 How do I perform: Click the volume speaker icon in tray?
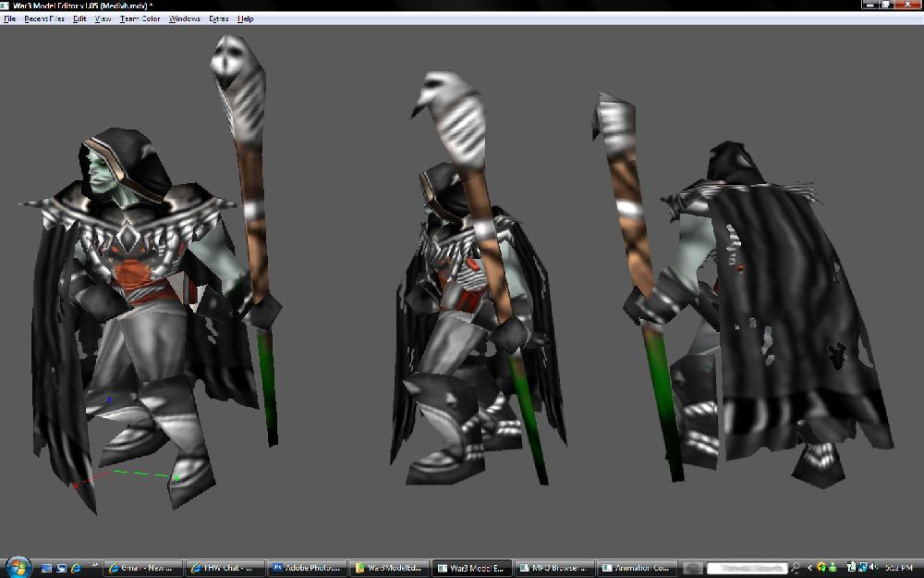pos(874,568)
